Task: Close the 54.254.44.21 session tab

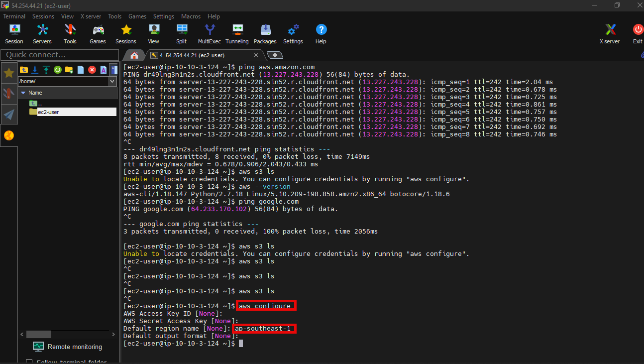Action: pyautogui.click(x=256, y=55)
